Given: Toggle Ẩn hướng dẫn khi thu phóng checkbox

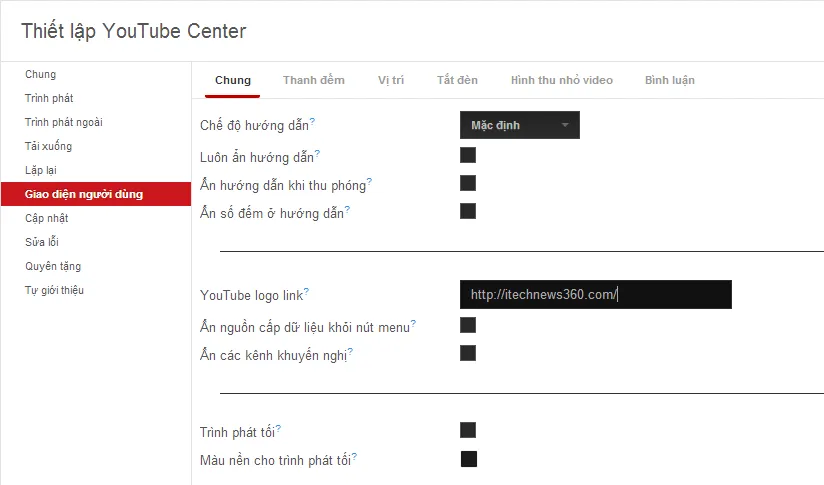Looking at the screenshot, I should (468, 183).
